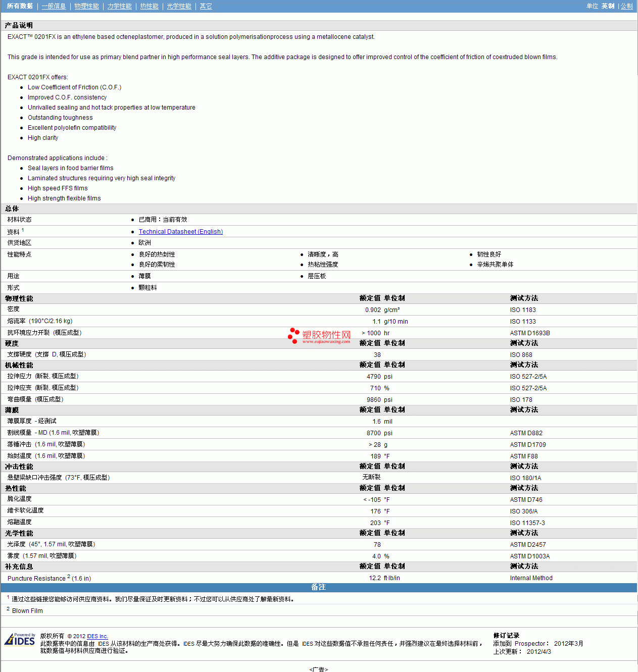Click the 薄膜 section header
638x672 pixels.
point(12,410)
